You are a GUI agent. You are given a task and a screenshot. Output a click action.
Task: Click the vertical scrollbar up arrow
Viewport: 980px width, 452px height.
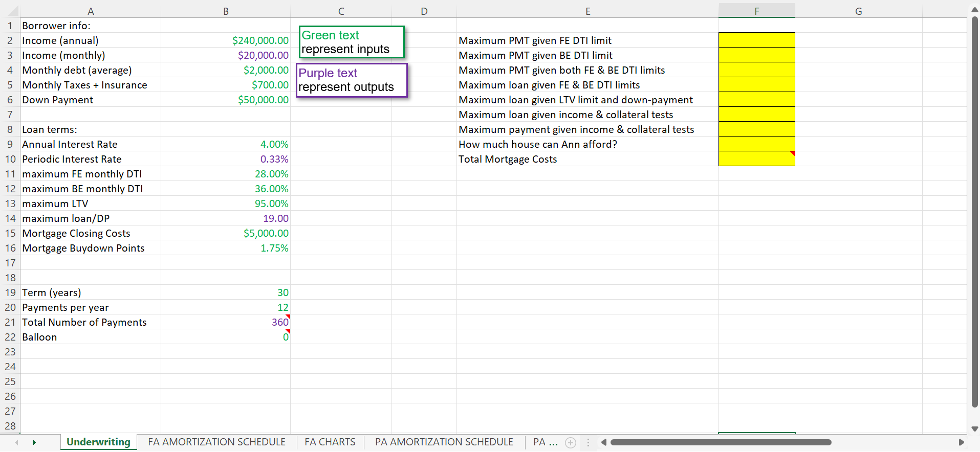[975, 10]
